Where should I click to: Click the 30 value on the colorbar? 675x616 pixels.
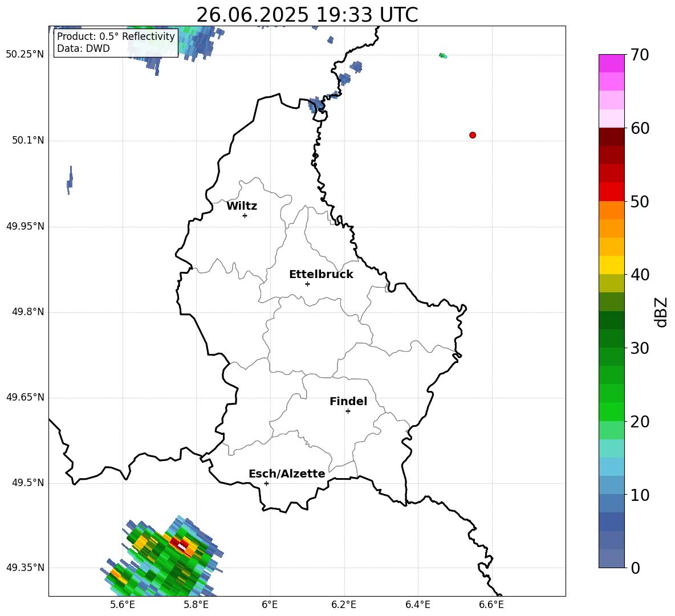tap(640, 348)
